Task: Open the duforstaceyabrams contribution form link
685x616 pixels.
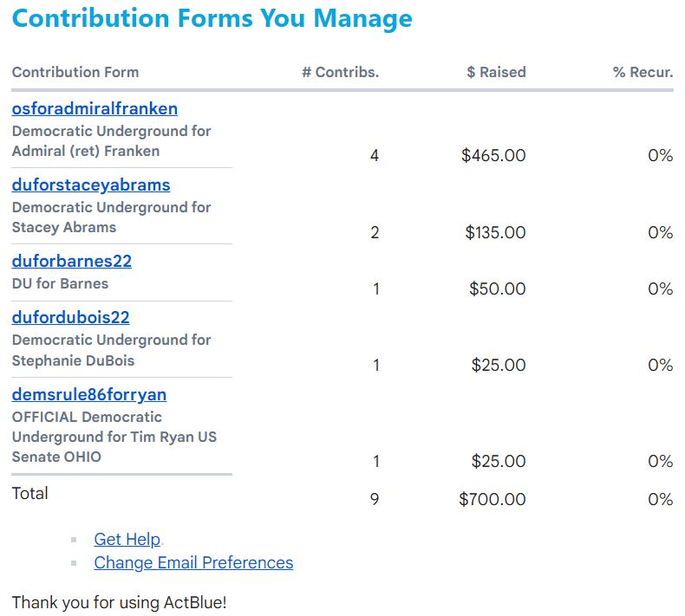Action: point(91,185)
